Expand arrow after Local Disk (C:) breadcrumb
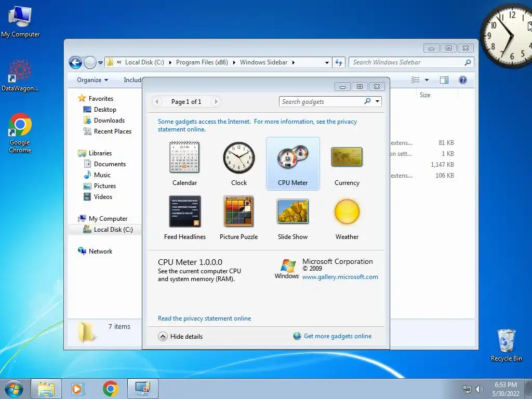 (x=170, y=62)
